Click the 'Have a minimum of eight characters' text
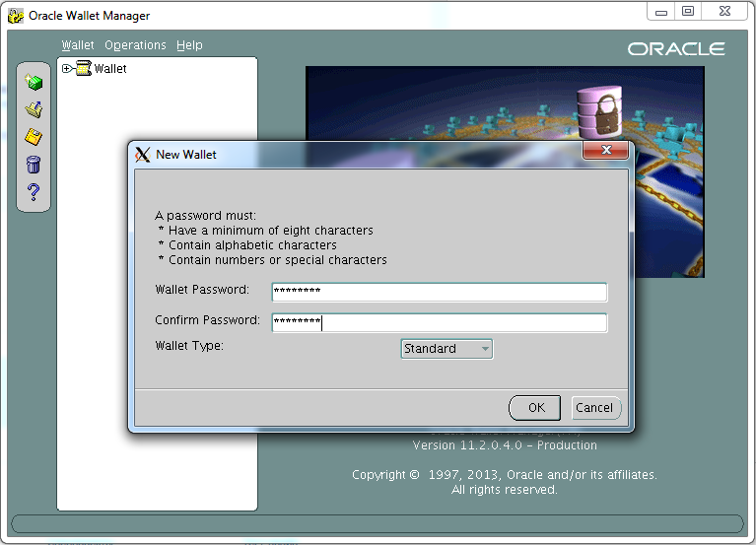The width and height of the screenshot is (756, 545). (x=271, y=231)
